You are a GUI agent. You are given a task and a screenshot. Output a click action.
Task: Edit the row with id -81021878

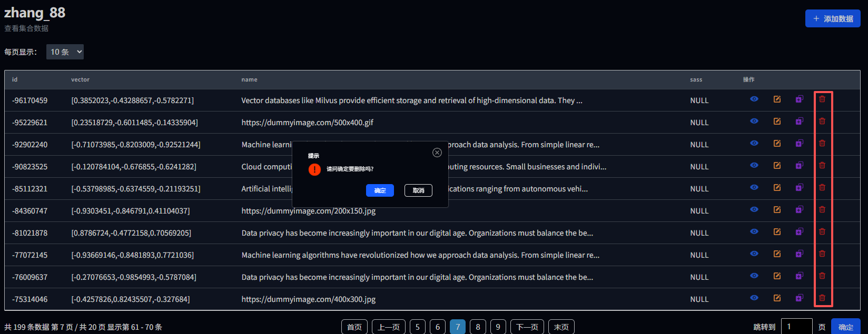click(777, 232)
